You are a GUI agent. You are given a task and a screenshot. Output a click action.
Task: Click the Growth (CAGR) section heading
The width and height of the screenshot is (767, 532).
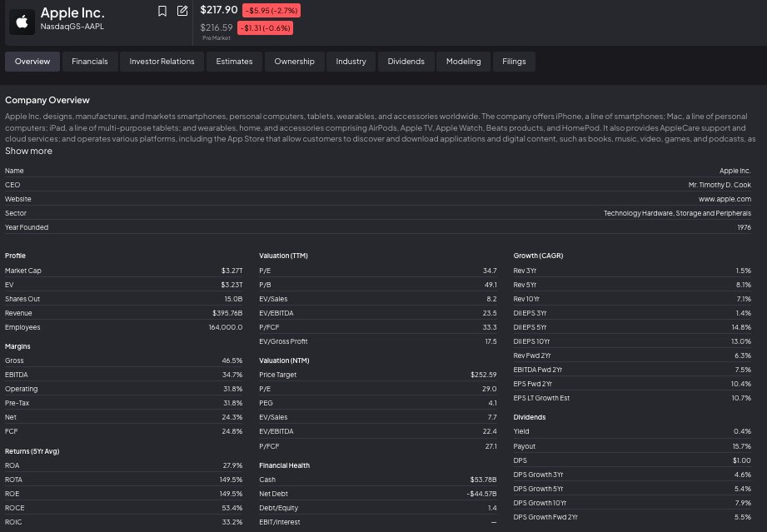click(x=538, y=256)
